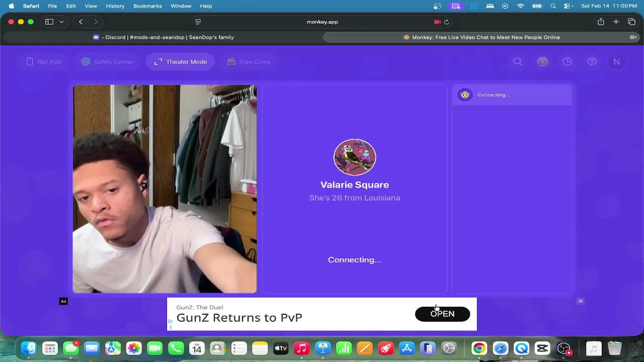Open Control Center in the menu bar
Image resolution: width=644 pixels, height=362 pixels.
click(x=569, y=6)
